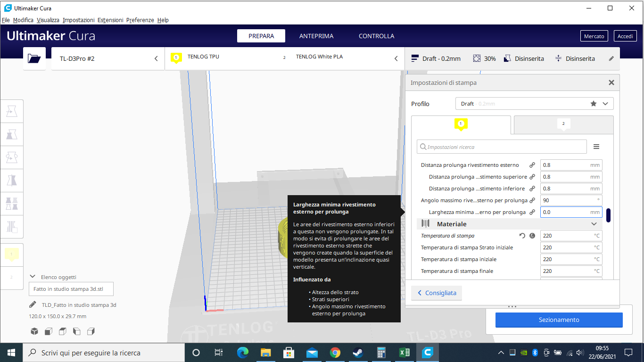Go back to Consigliata settings
The image size is (644, 362).
[x=437, y=293]
